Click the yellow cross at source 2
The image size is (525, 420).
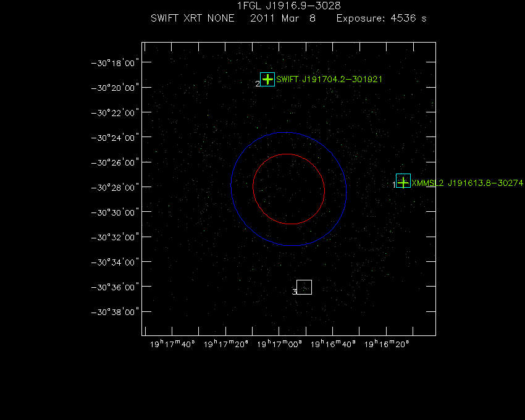point(267,80)
